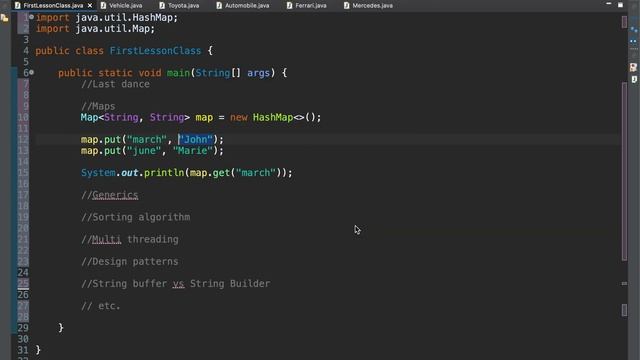Click the //Generics comment
The image size is (640, 360).
click(109, 195)
